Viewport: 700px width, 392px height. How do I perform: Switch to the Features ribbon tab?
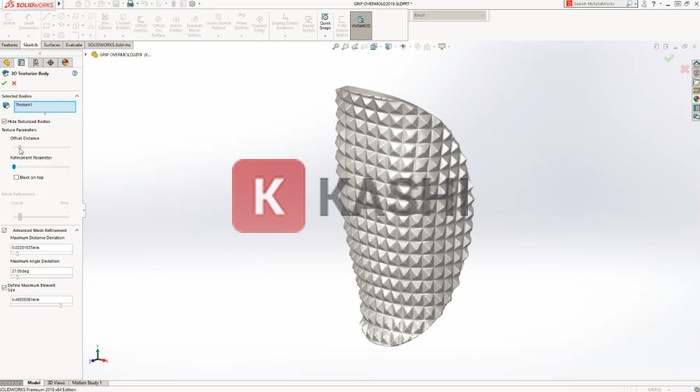pos(10,45)
